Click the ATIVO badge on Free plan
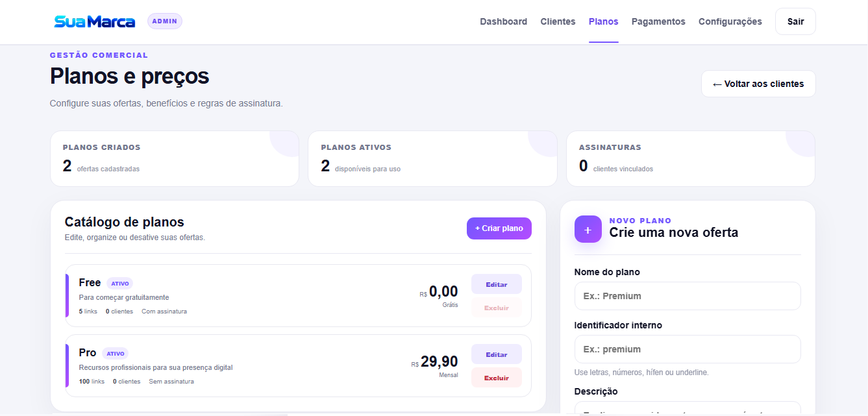This screenshot has width=868, height=416. tap(120, 284)
